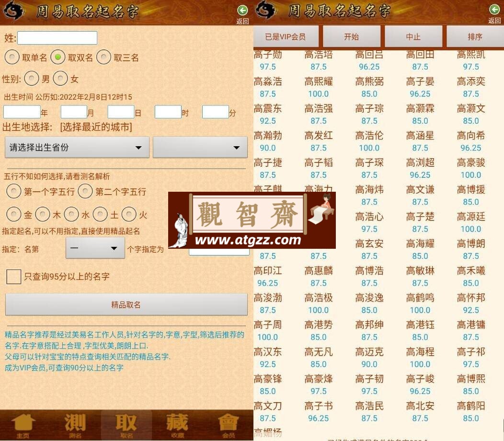Select the name 高震东 in results
Viewport: 504px width, 441px height.
click(268, 109)
